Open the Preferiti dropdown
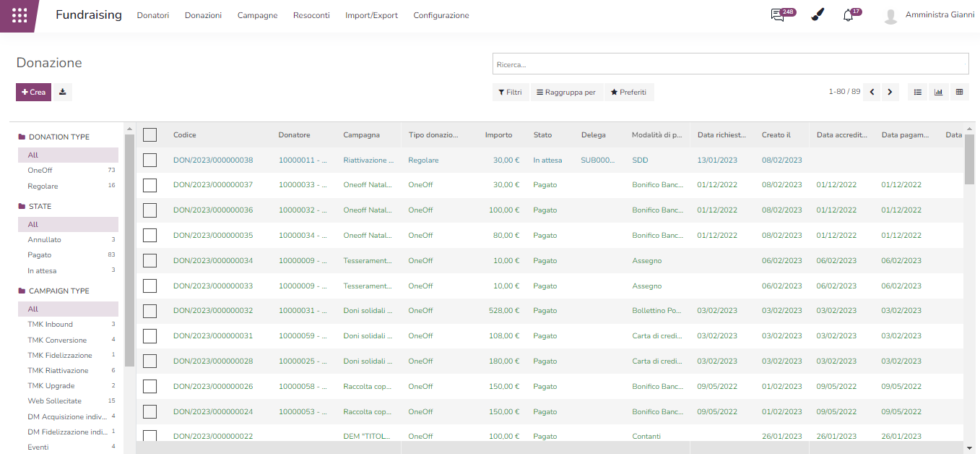 point(628,92)
